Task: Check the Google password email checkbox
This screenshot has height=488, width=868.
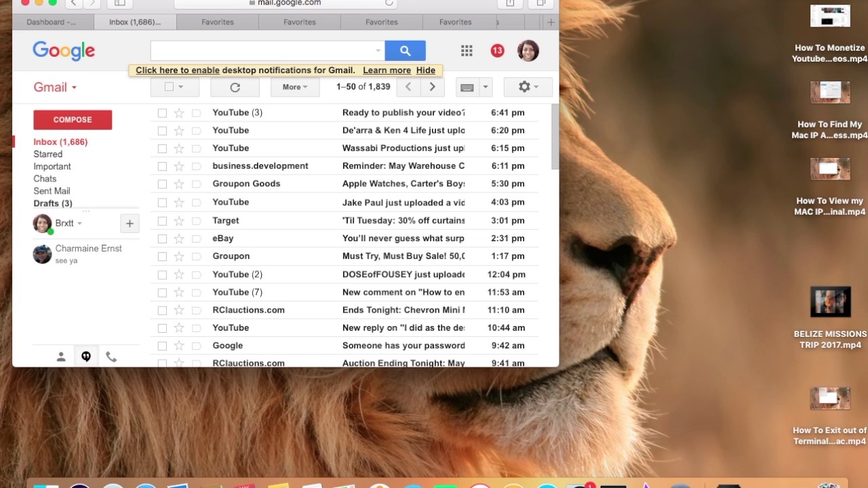Action: (162, 346)
